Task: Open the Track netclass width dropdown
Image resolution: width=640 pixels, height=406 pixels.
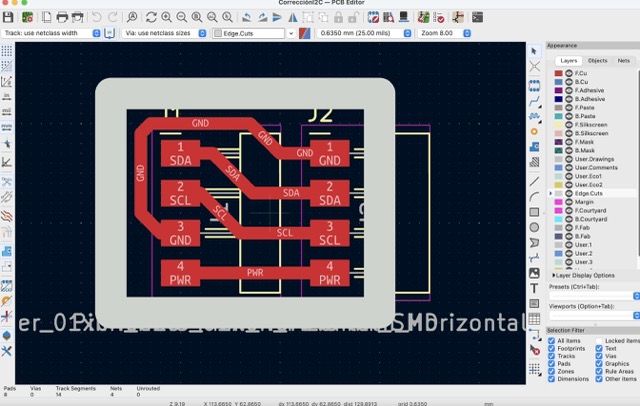Action: [51, 33]
